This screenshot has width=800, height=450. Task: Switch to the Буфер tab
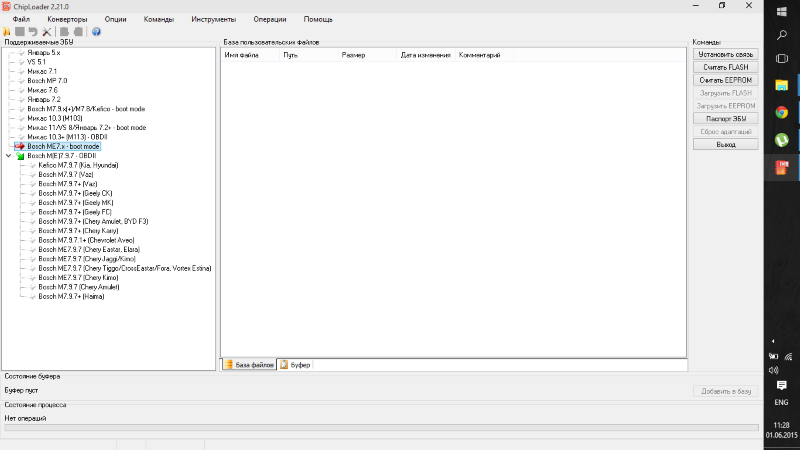(x=296, y=365)
